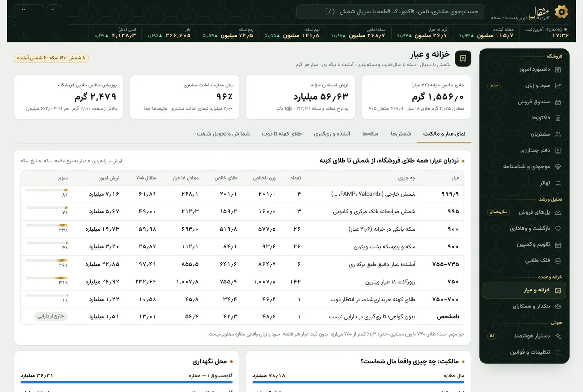This screenshot has height=392, width=583.
Task: Open طلای کهنه تا ذوب tab
Action: coord(282,134)
